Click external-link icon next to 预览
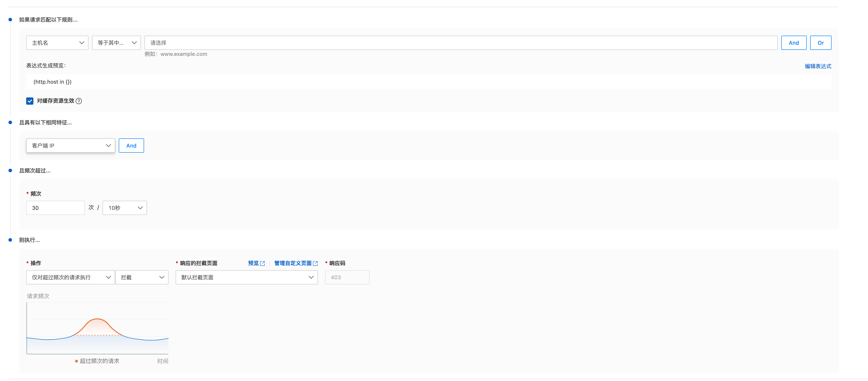 [263, 263]
